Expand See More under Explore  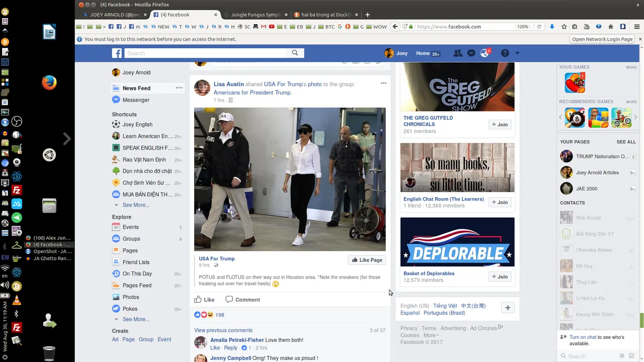(x=136, y=319)
